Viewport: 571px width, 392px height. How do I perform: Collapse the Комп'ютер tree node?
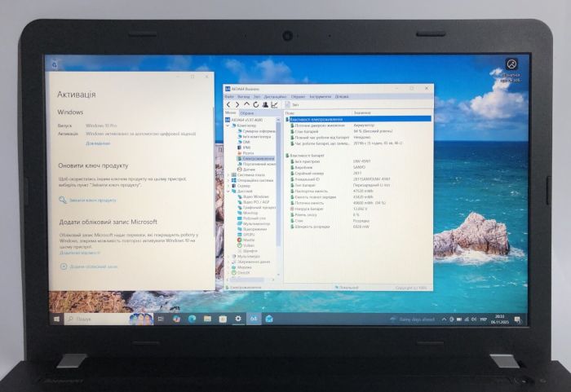point(228,126)
